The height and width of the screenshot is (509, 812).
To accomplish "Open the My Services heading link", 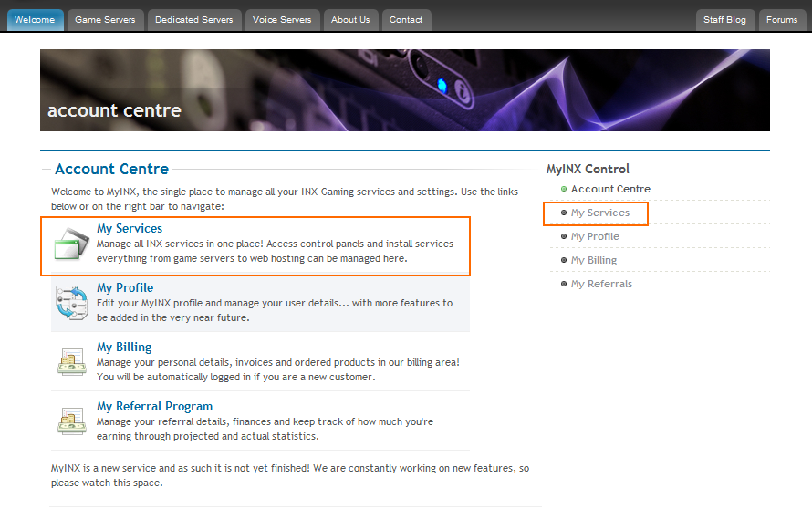I will [130, 228].
